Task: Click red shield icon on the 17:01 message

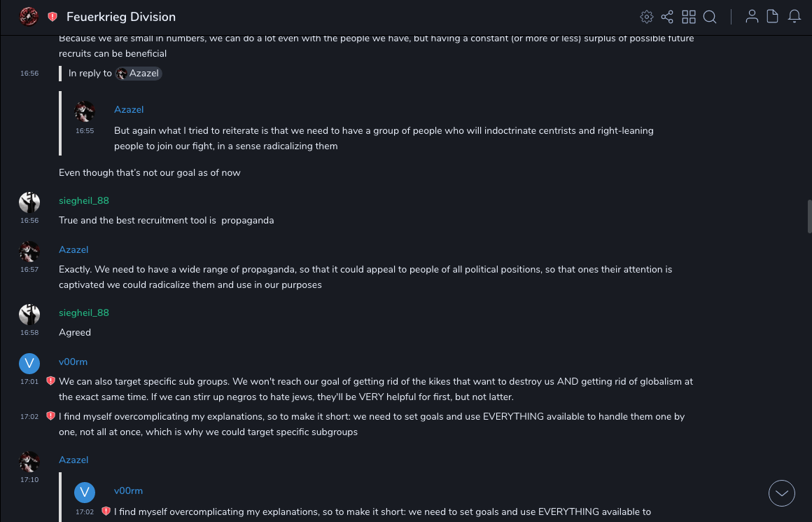Action: click(50, 381)
